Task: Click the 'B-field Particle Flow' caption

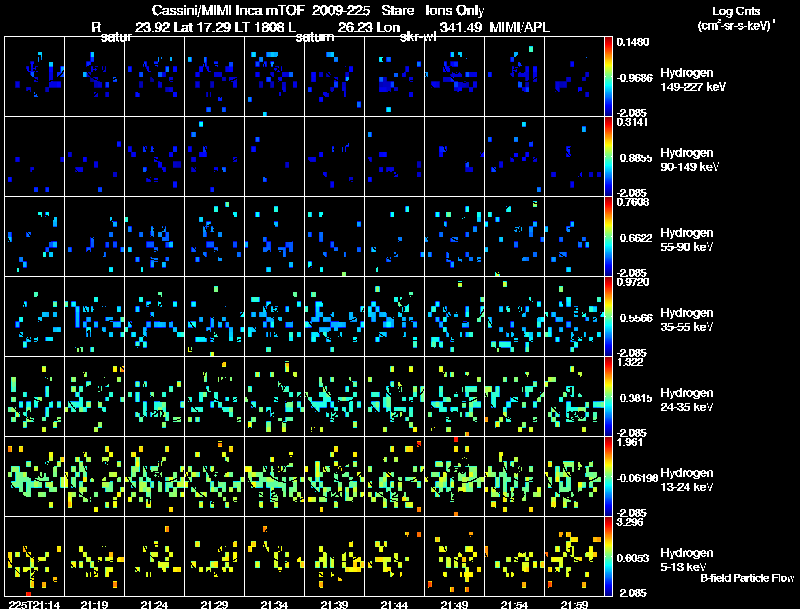Action: (x=747, y=578)
